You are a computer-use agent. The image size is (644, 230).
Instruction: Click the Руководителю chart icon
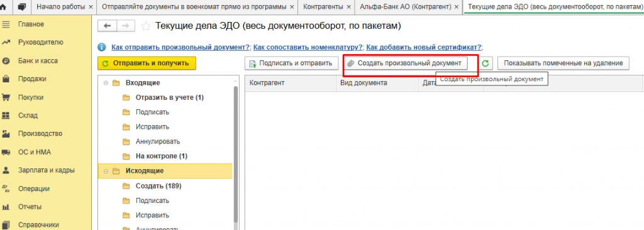click(6, 42)
